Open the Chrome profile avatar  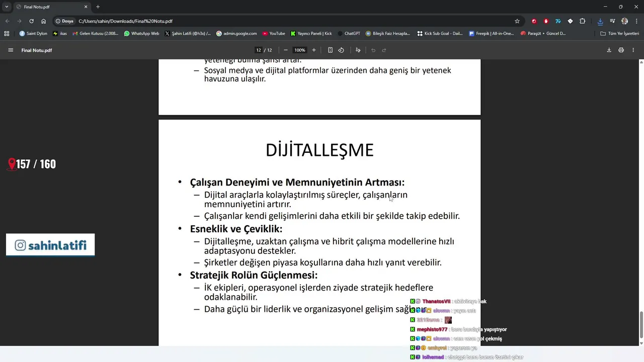pyautogui.click(x=624, y=21)
